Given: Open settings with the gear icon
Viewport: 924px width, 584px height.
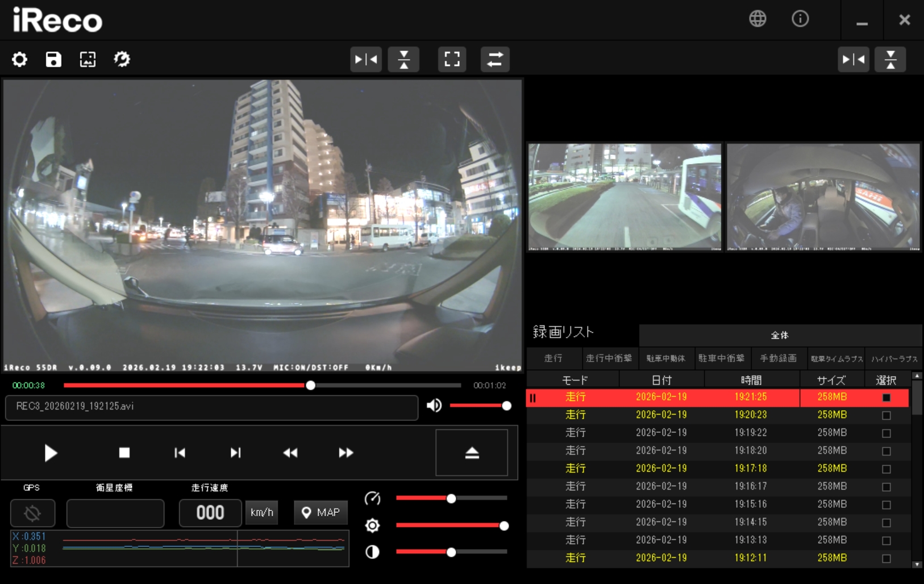Looking at the screenshot, I should click(x=19, y=59).
